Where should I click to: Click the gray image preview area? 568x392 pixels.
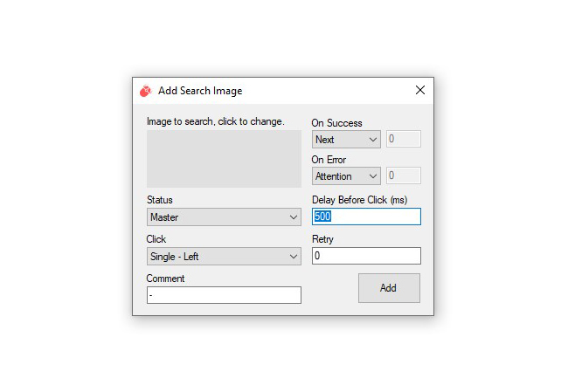[x=224, y=159]
